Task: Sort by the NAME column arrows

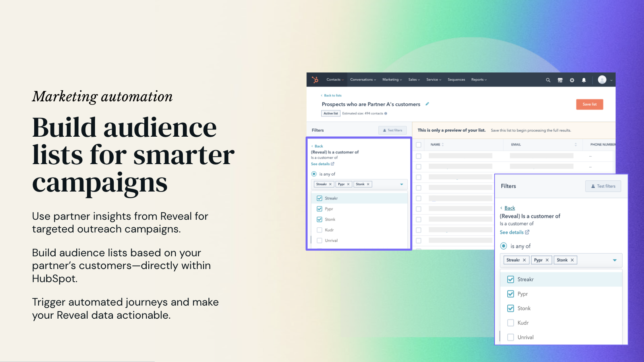Action: point(443,145)
